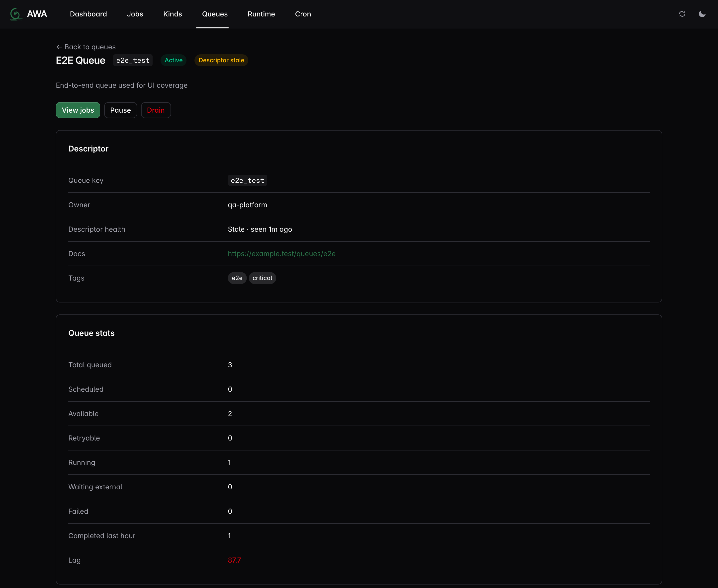Click the back arrow icon beside Back to queues
This screenshot has width=718, height=588.
(59, 47)
